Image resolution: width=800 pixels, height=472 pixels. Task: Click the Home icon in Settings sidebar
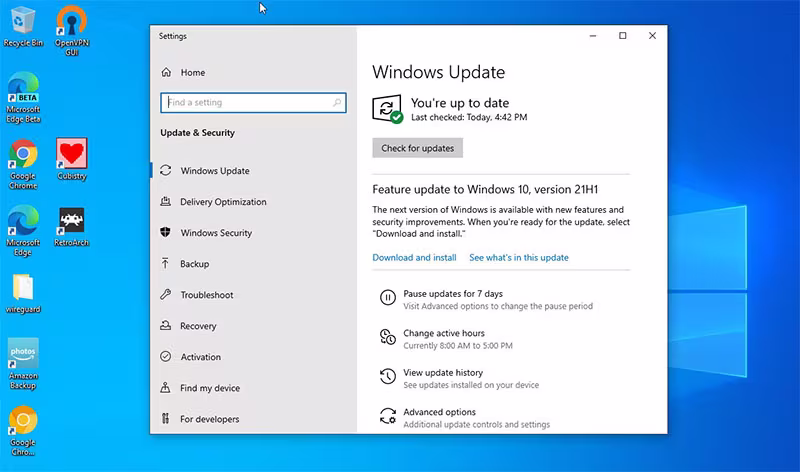[166, 72]
